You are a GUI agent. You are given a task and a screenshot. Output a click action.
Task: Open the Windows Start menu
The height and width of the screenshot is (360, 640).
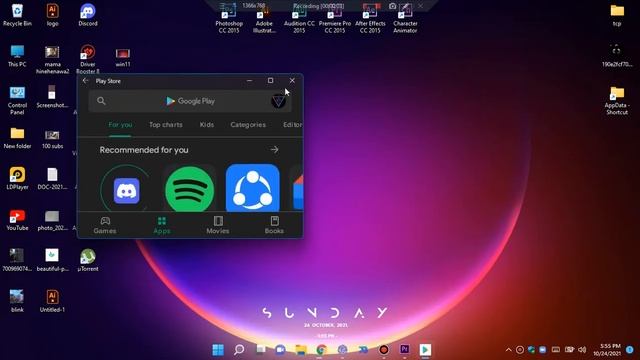coord(218,349)
